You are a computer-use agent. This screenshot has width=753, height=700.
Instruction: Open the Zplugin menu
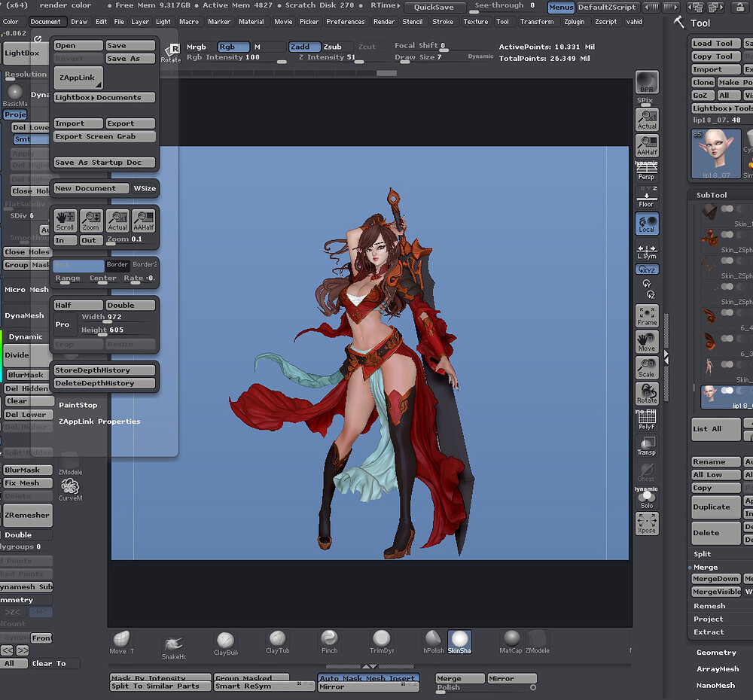(575, 22)
